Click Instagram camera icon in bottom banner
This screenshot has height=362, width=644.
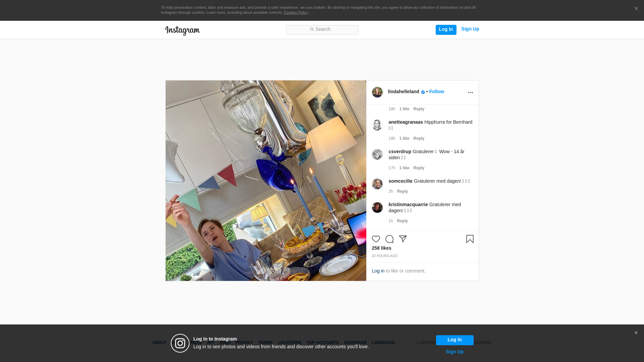pyautogui.click(x=180, y=343)
